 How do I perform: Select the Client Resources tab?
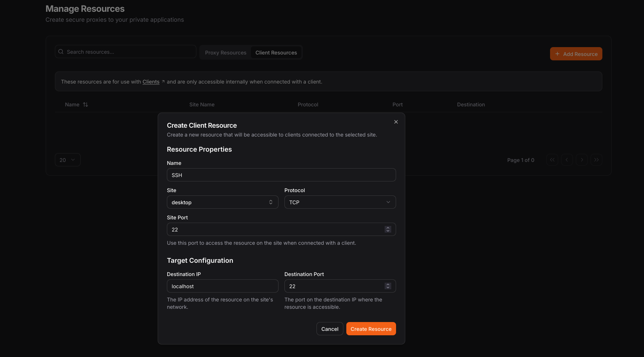(x=276, y=53)
